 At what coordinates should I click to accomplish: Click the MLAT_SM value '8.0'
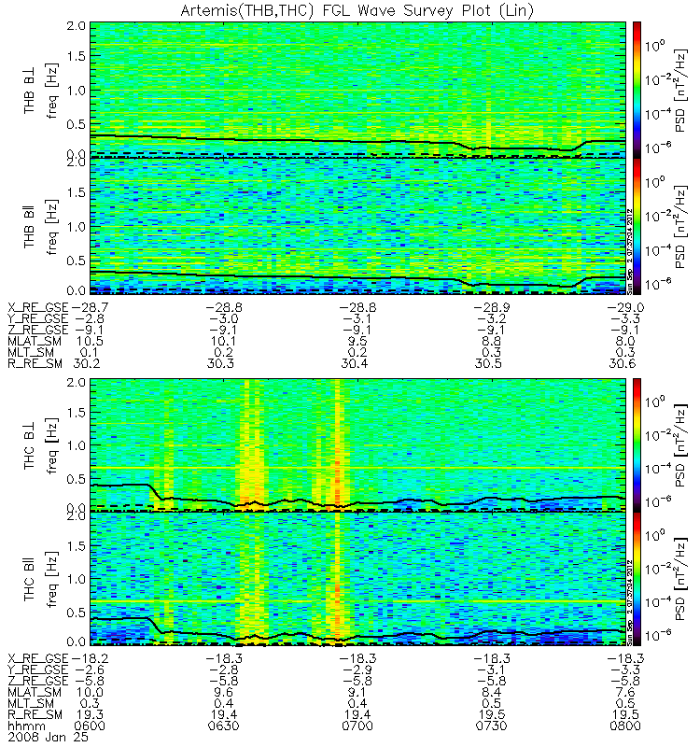tap(624, 342)
